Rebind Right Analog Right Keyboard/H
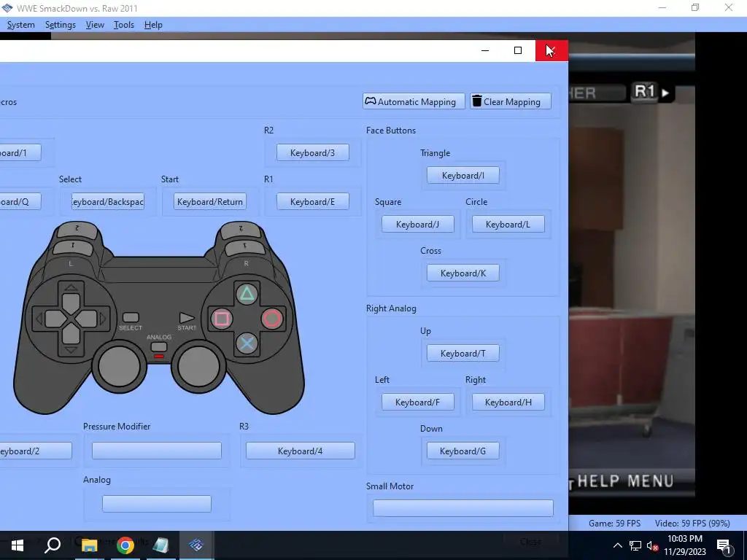Image resolution: width=747 pixels, height=560 pixels. 508,402
